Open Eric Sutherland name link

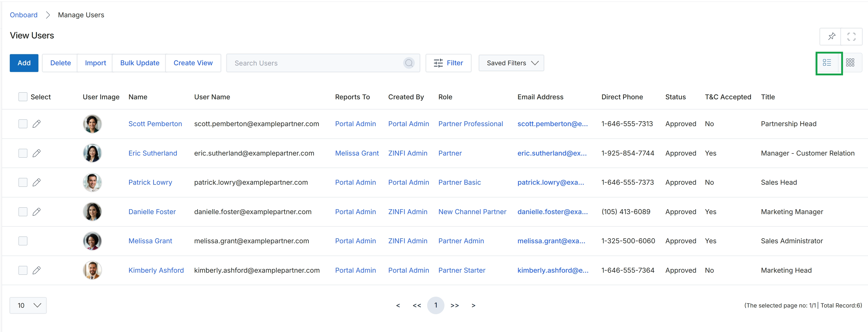153,153
